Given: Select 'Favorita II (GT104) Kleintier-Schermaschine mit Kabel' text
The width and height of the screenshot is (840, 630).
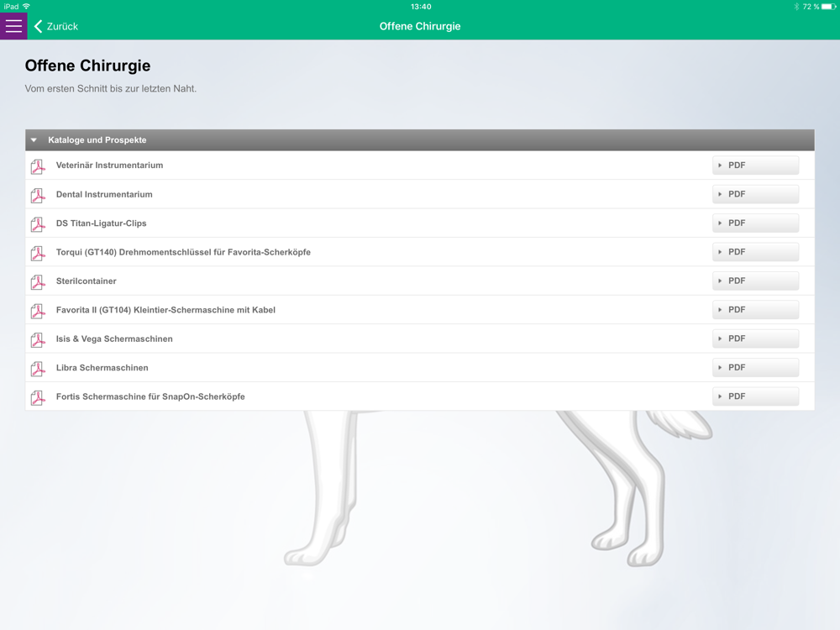Looking at the screenshot, I should [x=165, y=310].
